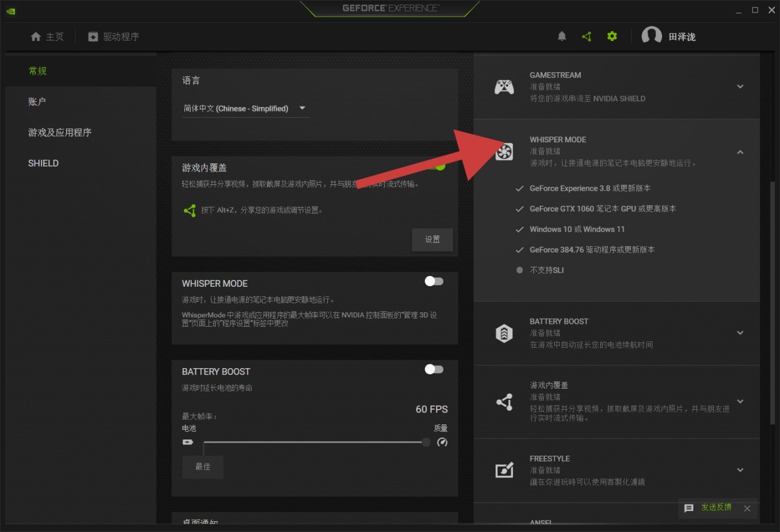Enable the WHISPER MODE switch
This screenshot has width=780, height=532.
tap(434, 281)
